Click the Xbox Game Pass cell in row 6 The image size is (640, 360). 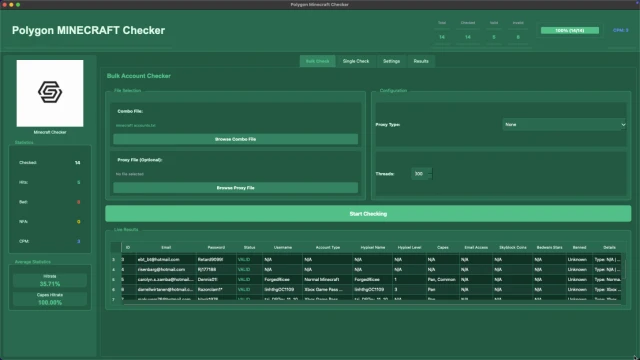(x=328, y=289)
